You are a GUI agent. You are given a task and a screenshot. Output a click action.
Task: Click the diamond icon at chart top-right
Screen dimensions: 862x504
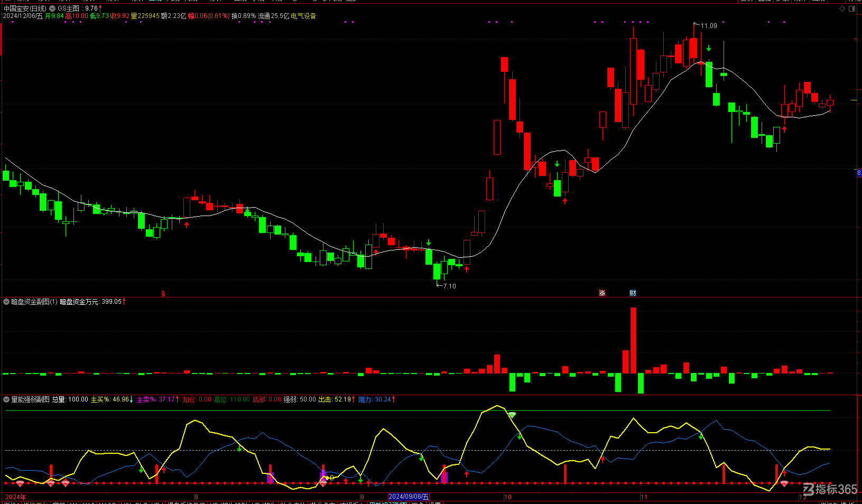(842, 8)
